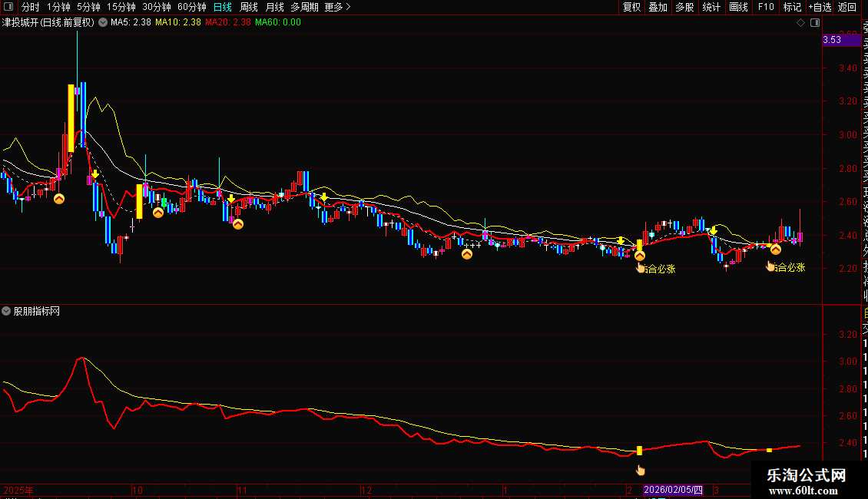The height and width of the screenshot is (499, 868).
Task: Switch to 分时 intraday view
Action: [x=31, y=7]
